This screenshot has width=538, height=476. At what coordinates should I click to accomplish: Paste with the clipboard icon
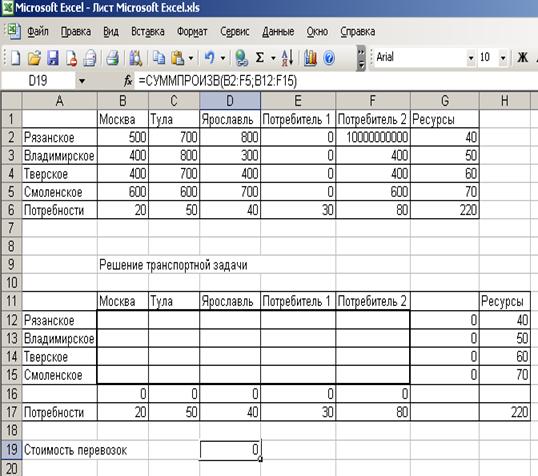click(x=178, y=58)
